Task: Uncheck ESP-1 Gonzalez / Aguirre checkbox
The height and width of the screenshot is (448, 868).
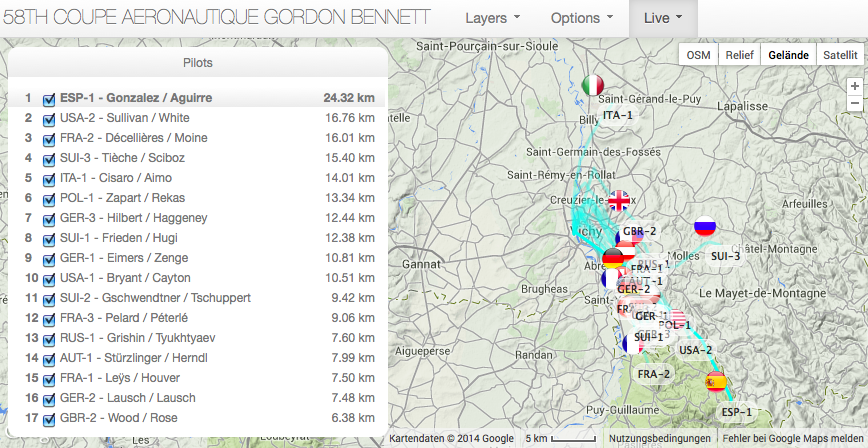Action: coord(49,99)
